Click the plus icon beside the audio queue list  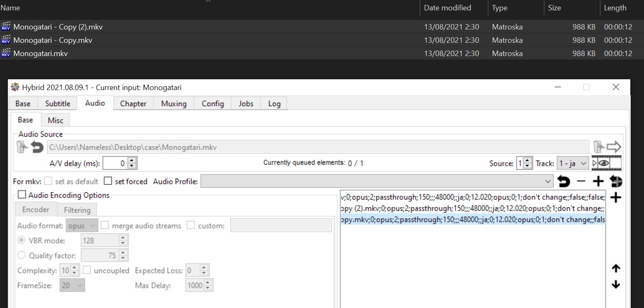[616, 198]
